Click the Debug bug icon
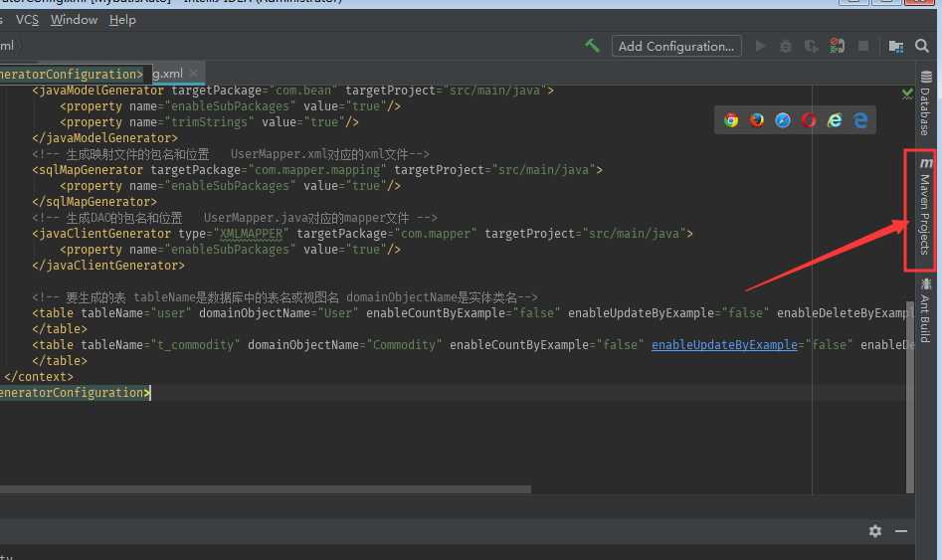Image resolution: width=942 pixels, height=560 pixels. point(785,47)
